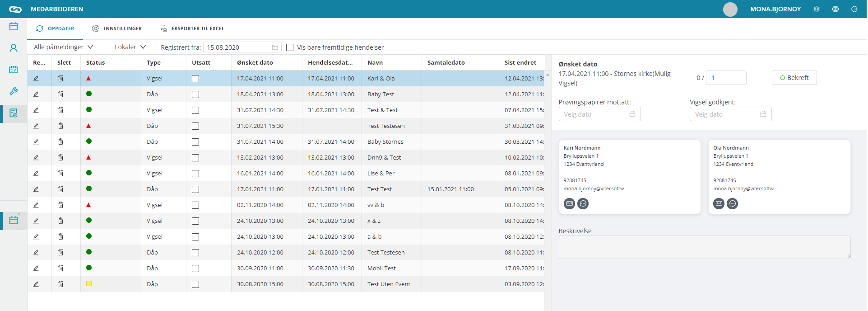This screenshot has width=868, height=311.
Task: Click the Registrert fra date field
Action: [242, 47]
